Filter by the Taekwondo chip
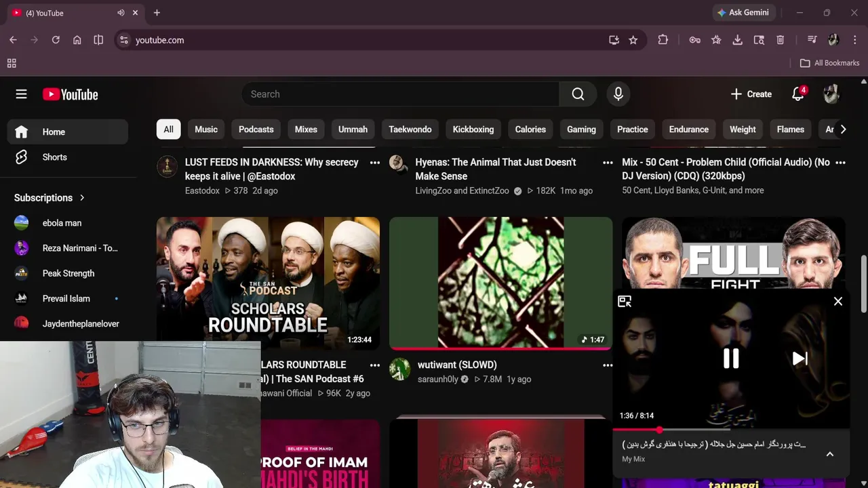Screen dimensions: 868x488 (410, 129)
